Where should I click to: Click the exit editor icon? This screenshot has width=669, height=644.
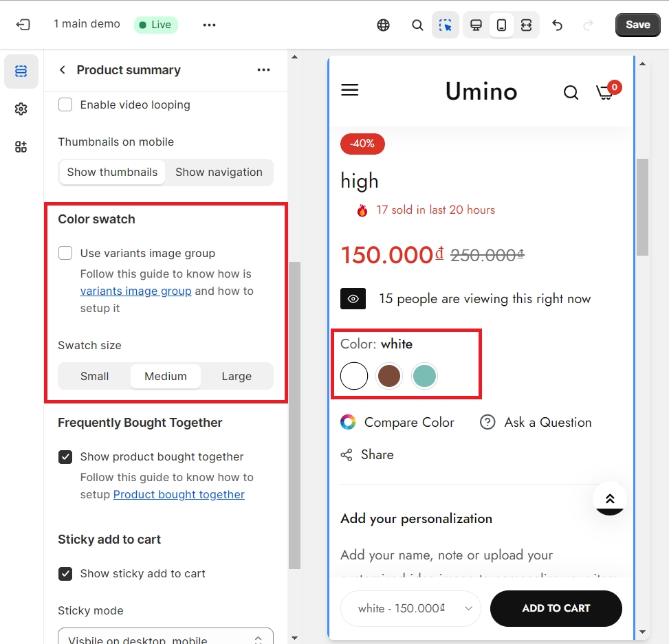[23, 25]
